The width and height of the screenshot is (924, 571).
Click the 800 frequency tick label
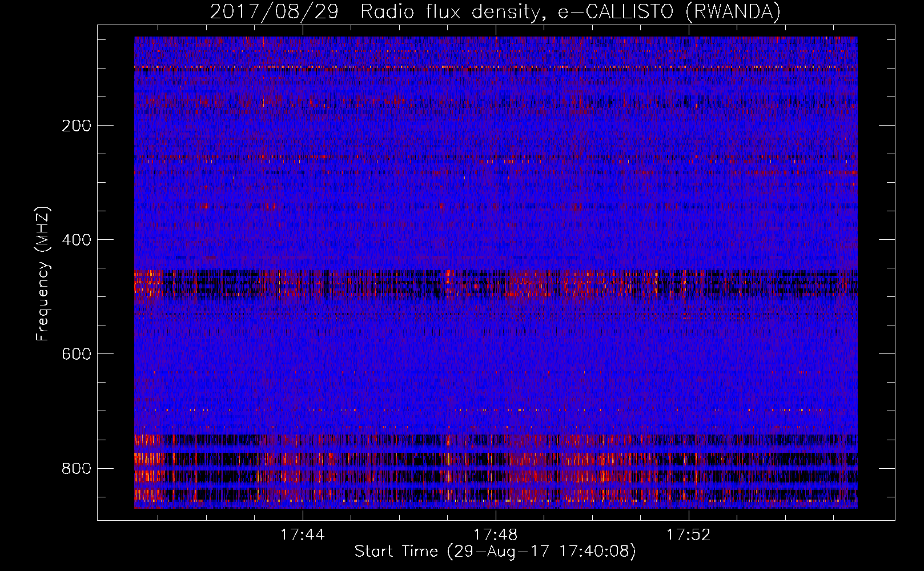tap(77, 468)
